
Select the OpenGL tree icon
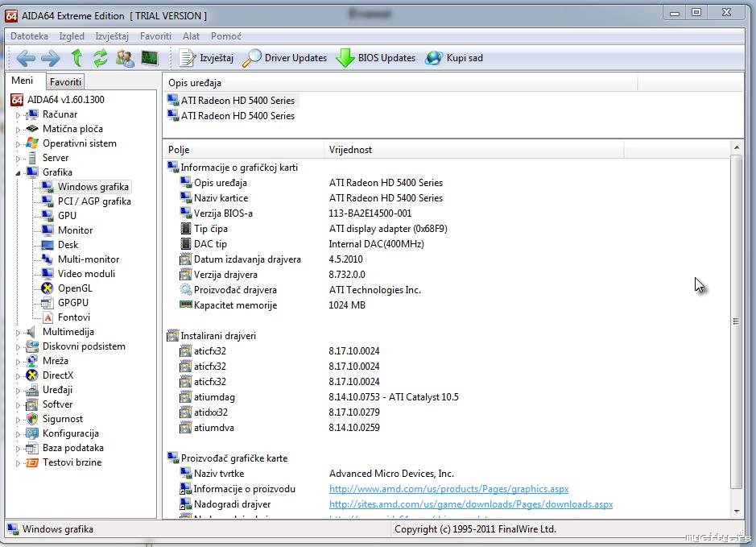(x=48, y=288)
